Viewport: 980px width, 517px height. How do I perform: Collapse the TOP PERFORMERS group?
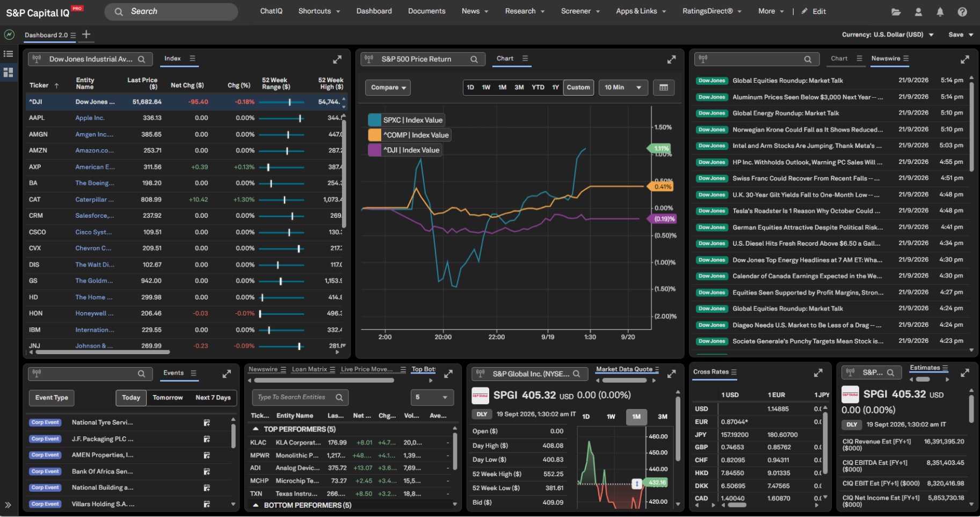pos(256,429)
